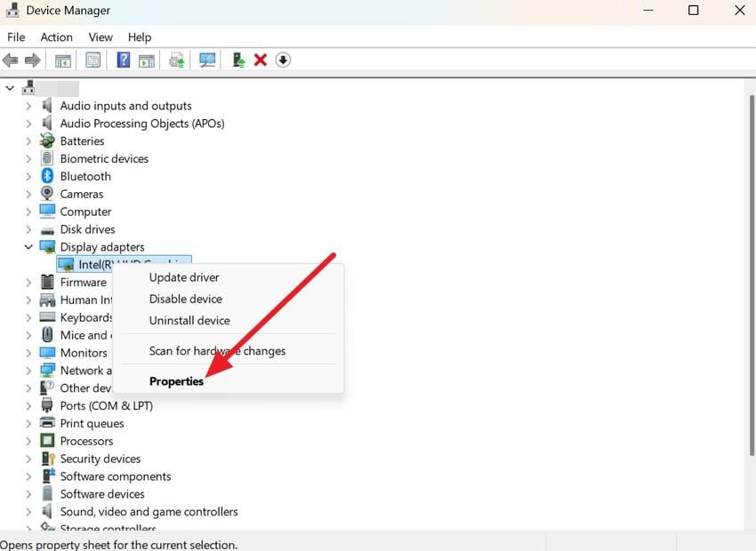
Task: Expand Audio Processing Objects (APOs)
Action: click(28, 124)
